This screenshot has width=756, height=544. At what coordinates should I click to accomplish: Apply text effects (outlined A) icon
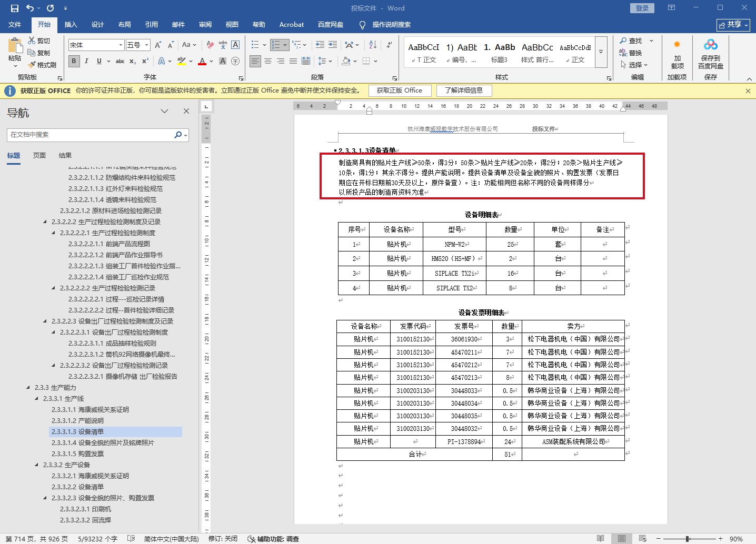pos(162,61)
